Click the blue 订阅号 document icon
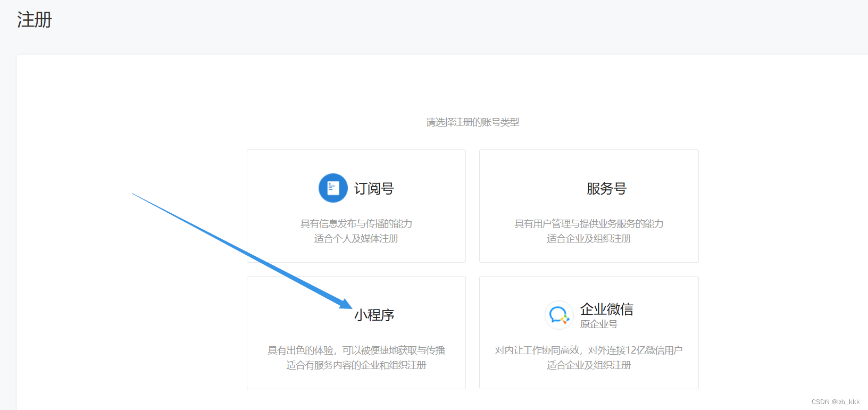 [x=333, y=188]
